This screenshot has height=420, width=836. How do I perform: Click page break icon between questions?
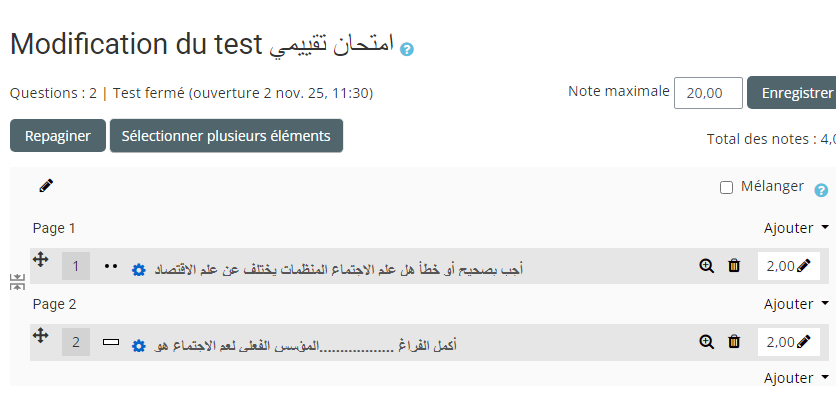tap(18, 282)
